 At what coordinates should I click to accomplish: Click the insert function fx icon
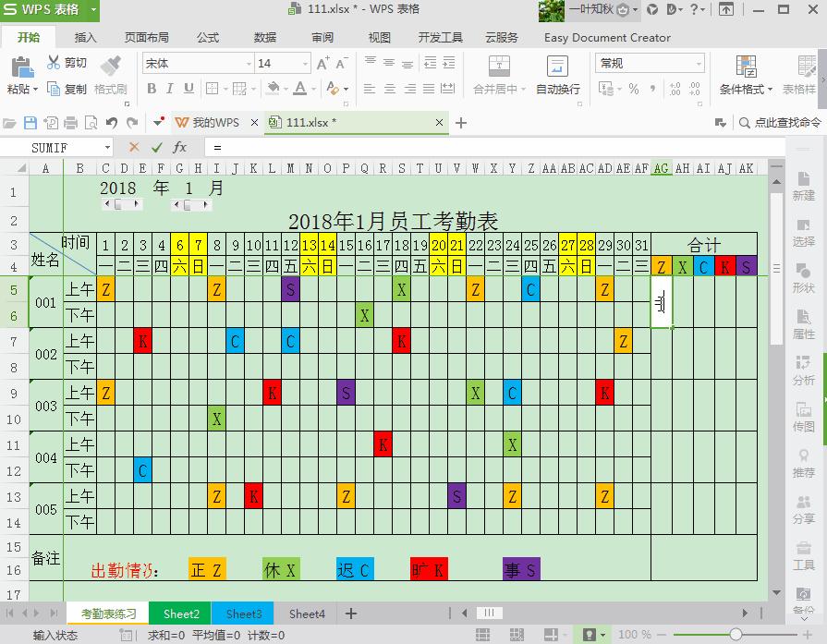tap(180, 147)
